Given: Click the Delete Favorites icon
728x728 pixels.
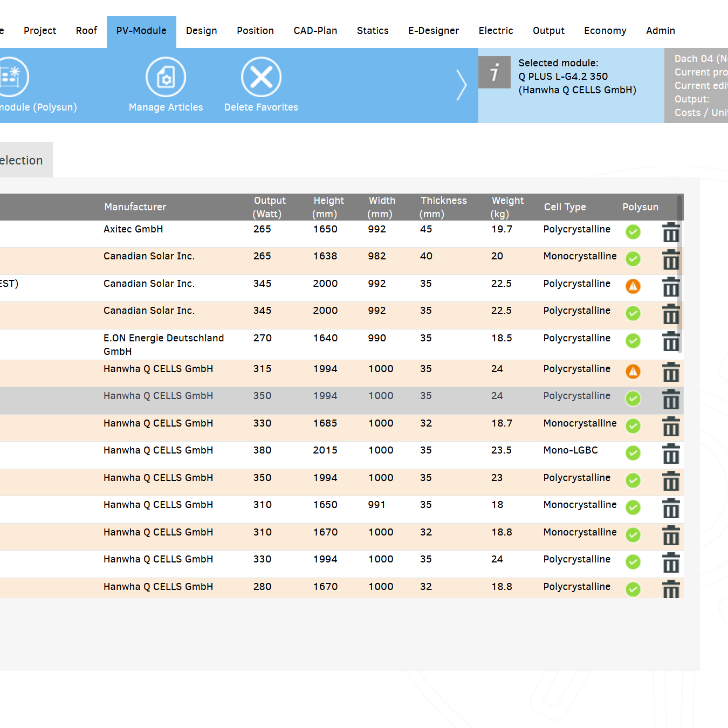Looking at the screenshot, I should click(261, 77).
